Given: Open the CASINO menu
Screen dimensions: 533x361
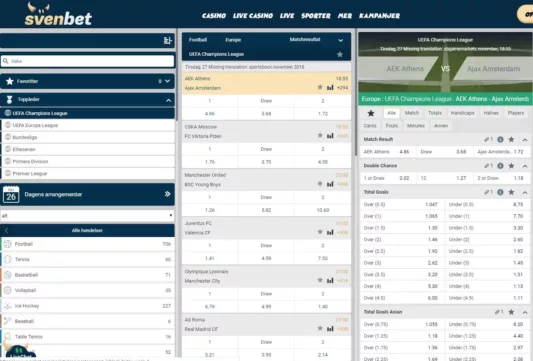Looking at the screenshot, I should click(214, 16).
